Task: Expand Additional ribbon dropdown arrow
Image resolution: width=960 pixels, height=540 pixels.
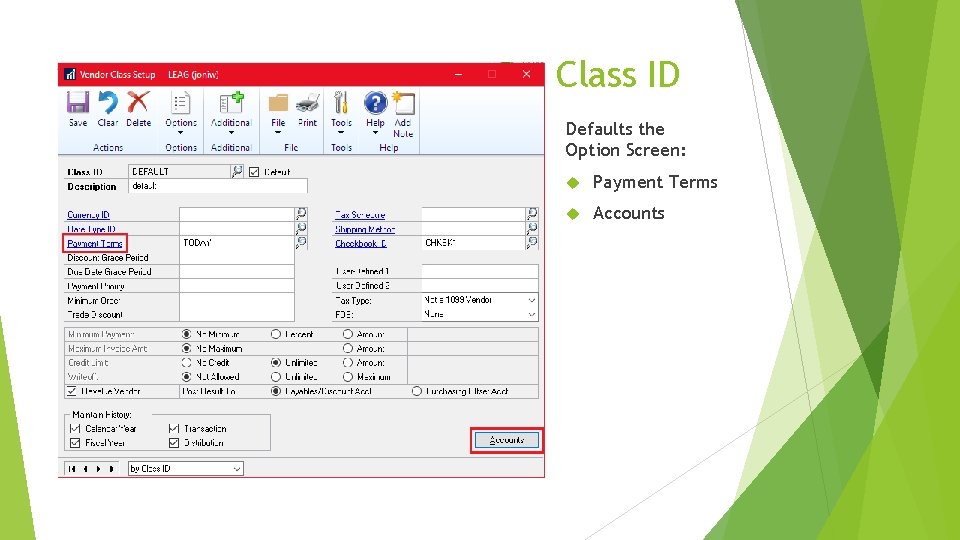Action: tap(231, 132)
